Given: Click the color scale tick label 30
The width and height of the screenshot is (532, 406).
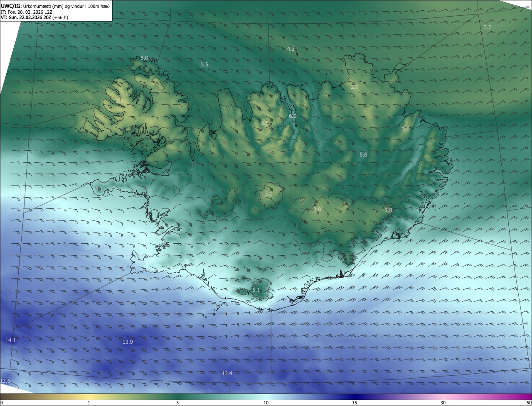Looking at the screenshot, I should [443, 403].
